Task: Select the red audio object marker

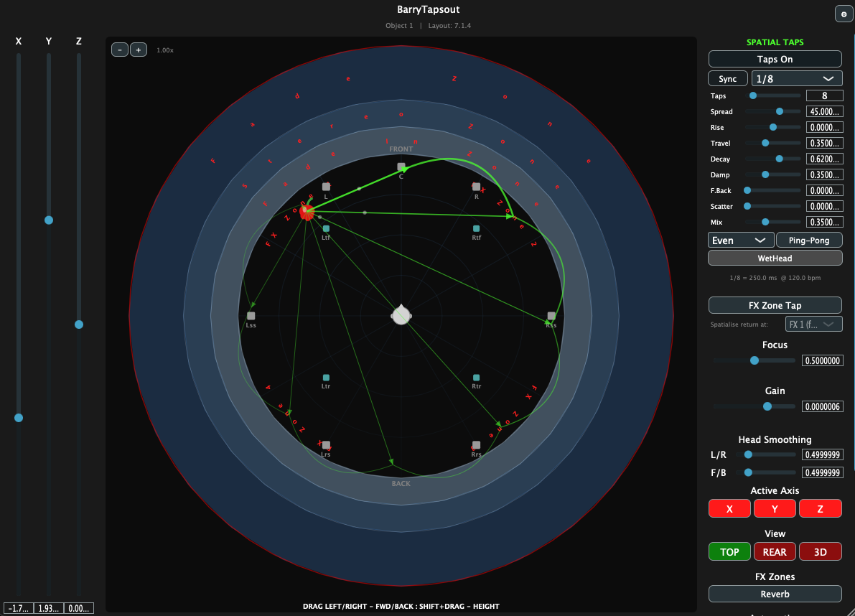Action: click(x=307, y=213)
